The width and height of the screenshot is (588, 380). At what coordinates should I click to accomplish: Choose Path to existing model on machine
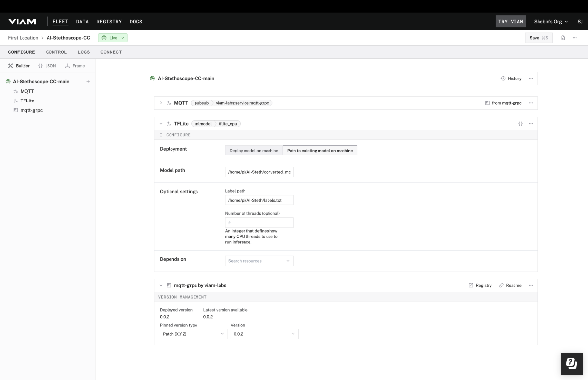coord(320,151)
